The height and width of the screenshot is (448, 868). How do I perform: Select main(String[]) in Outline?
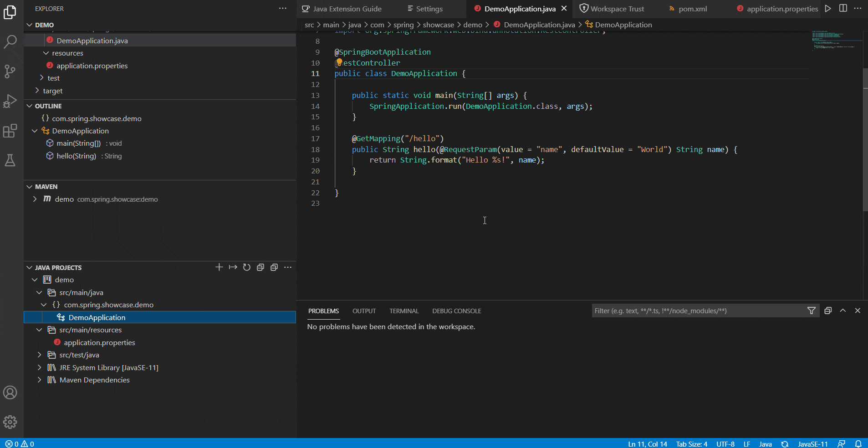pyautogui.click(x=160, y=143)
